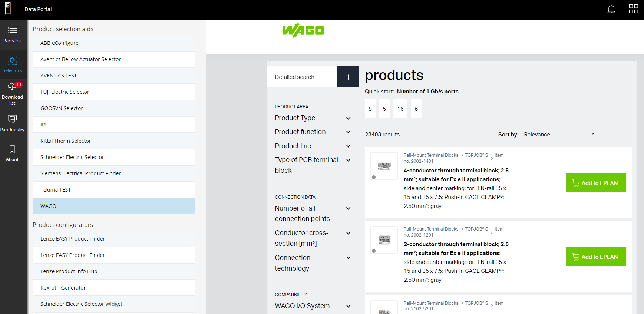Open 2-conductor through terminal block title
Screen dimensions: 644x314
[456, 249]
